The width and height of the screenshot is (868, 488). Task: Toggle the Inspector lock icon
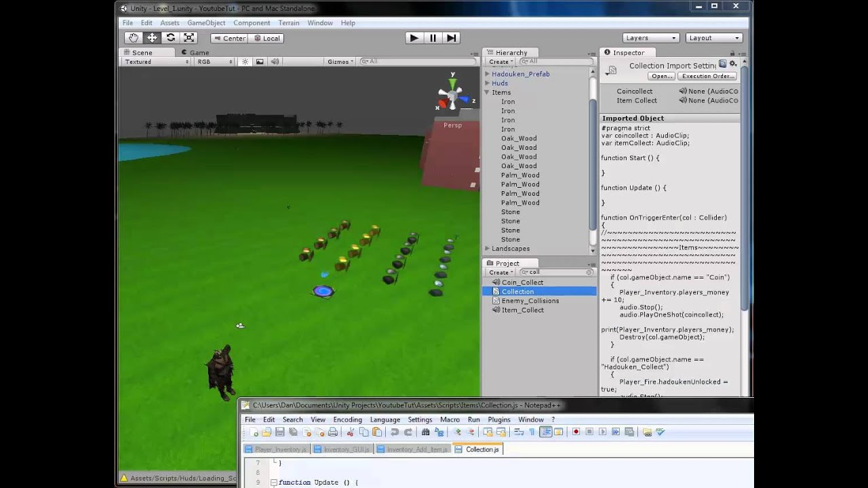point(732,53)
